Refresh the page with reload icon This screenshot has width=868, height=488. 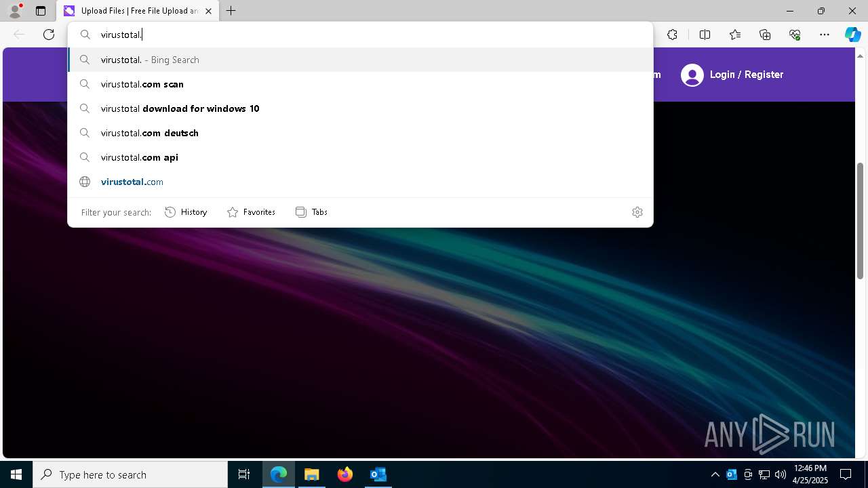(x=49, y=35)
